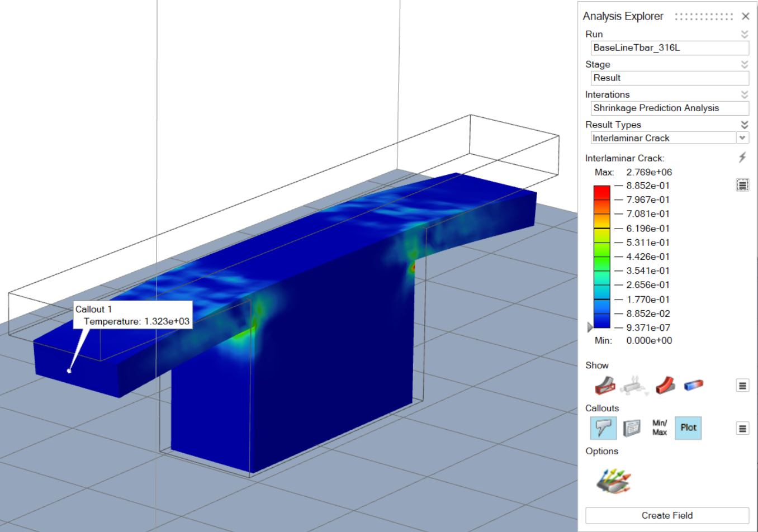
Task: Click the lightning bolt beside Interlaminar Crack
Action: click(x=742, y=158)
